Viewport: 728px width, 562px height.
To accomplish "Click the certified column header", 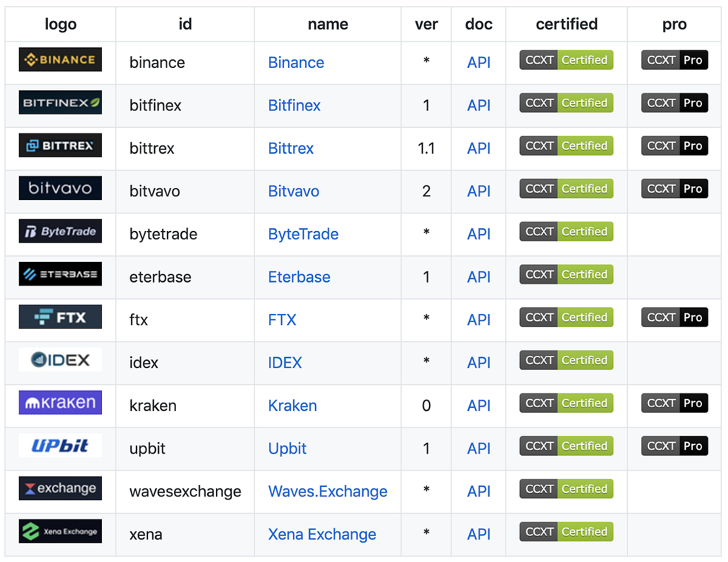I will pyautogui.click(x=566, y=24).
